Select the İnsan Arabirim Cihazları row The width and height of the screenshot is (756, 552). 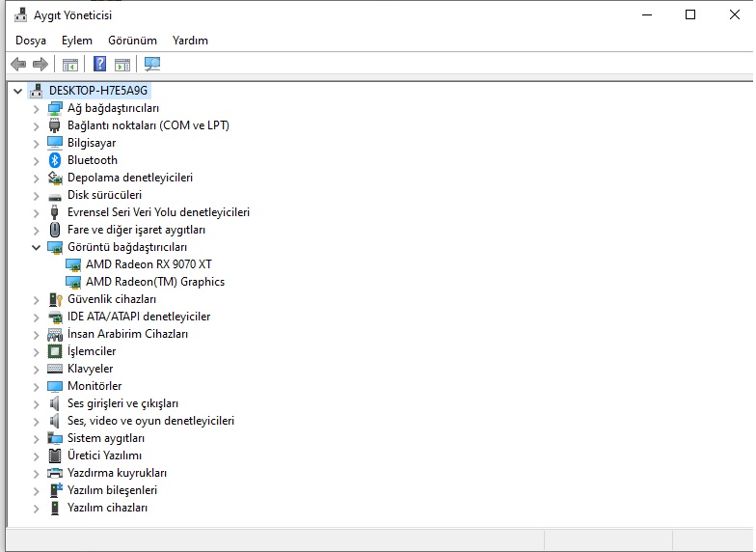(127, 334)
